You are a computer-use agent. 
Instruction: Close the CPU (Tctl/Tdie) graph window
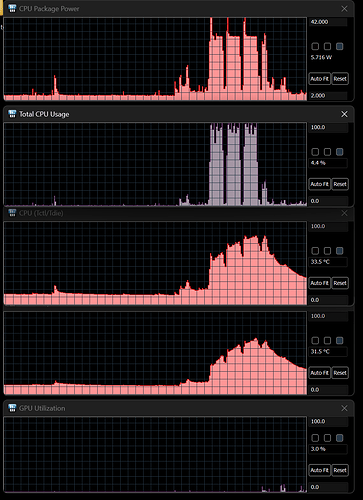click(344, 213)
